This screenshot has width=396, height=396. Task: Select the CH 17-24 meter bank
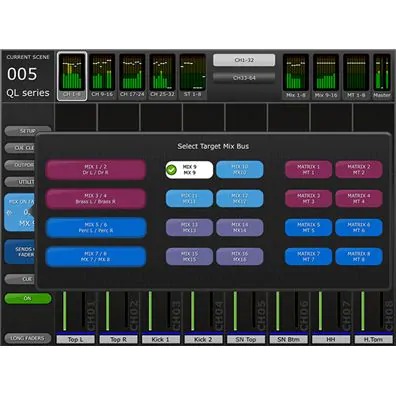tap(132, 76)
